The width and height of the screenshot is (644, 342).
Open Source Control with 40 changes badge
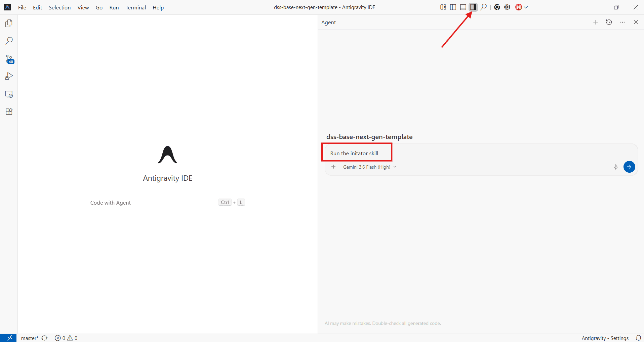point(9,59)
